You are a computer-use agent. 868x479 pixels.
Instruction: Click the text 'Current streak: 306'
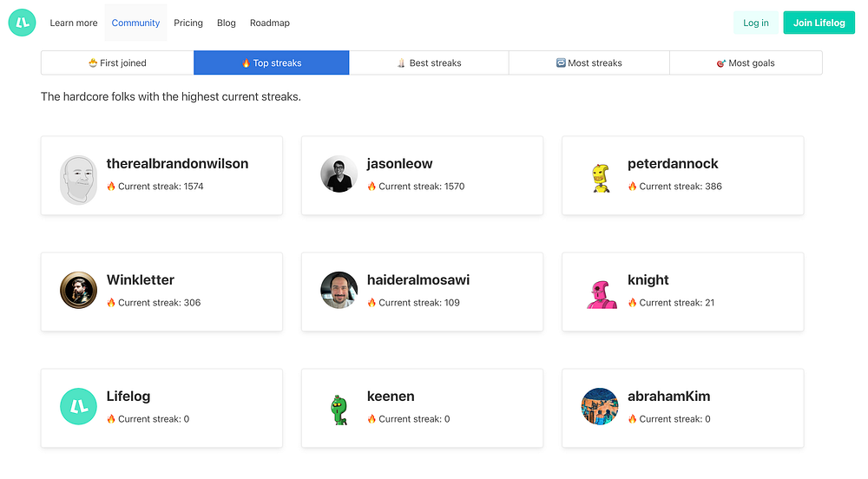point(160,303)
